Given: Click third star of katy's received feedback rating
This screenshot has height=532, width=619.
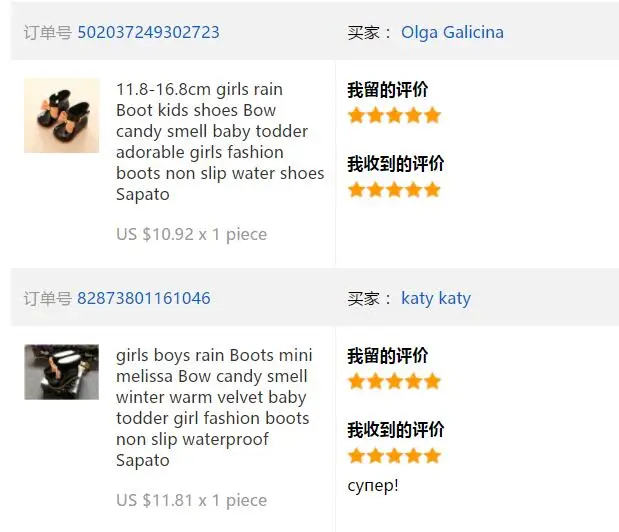Looking at the screenshot, I should click(394, 456).
